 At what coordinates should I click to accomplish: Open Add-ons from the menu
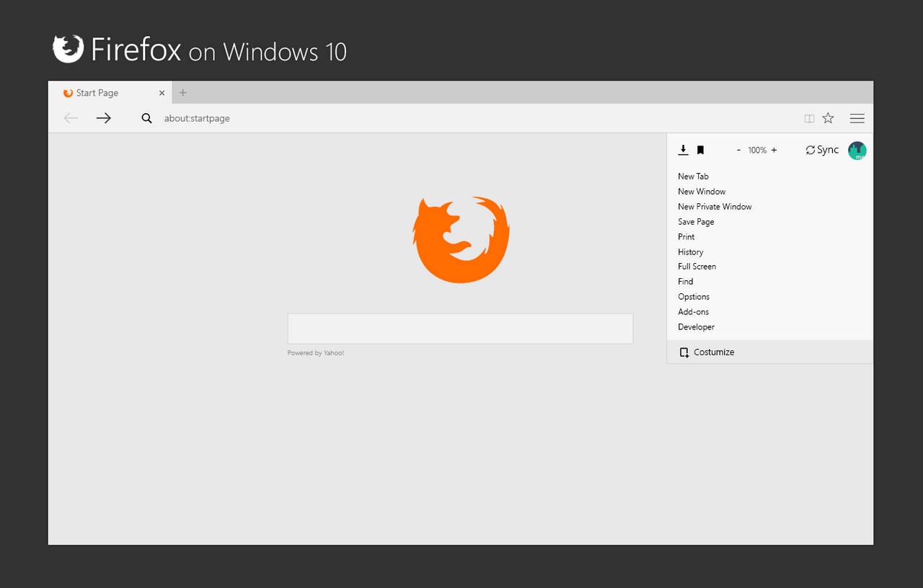[693, 312]
